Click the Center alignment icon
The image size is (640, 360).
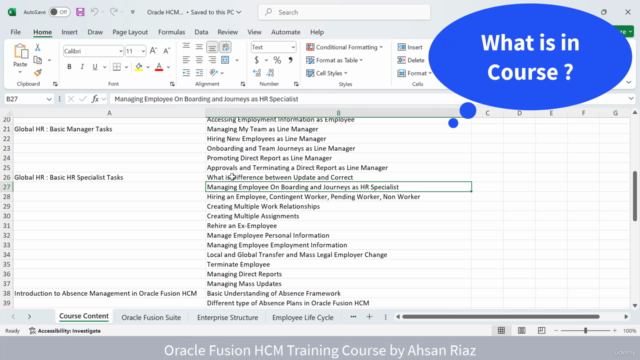(199, 60)
